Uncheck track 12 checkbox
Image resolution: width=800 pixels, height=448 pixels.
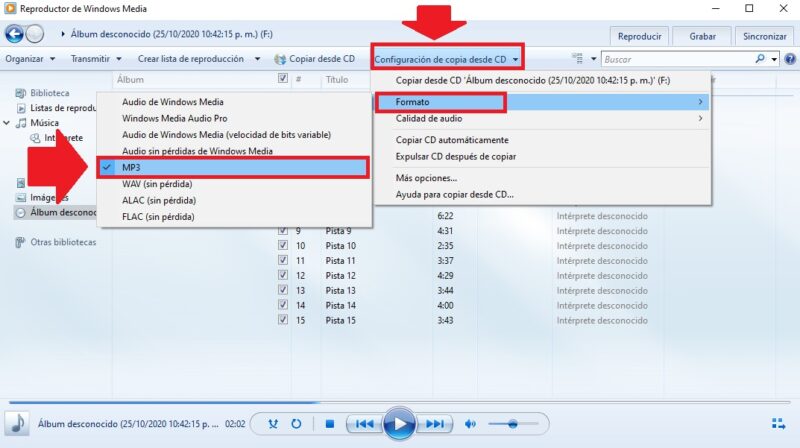pyautogui.click(x=283, y=275)
